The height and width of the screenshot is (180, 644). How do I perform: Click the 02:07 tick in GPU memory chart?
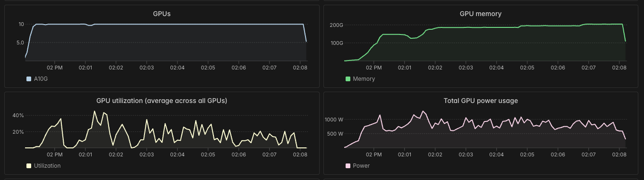click(589, 68)
